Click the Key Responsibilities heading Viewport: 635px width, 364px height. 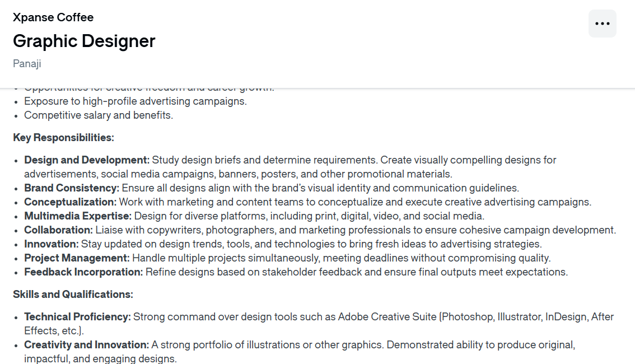point(63,138)
